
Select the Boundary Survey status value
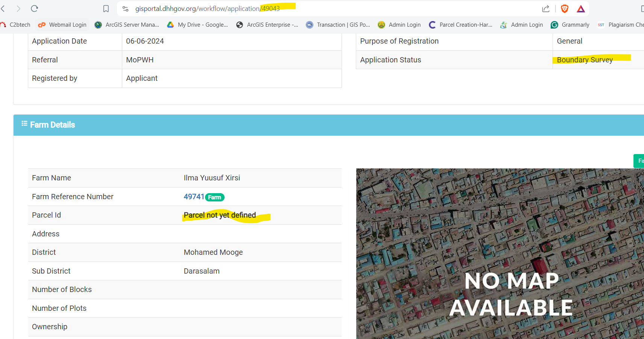(585, 60)
